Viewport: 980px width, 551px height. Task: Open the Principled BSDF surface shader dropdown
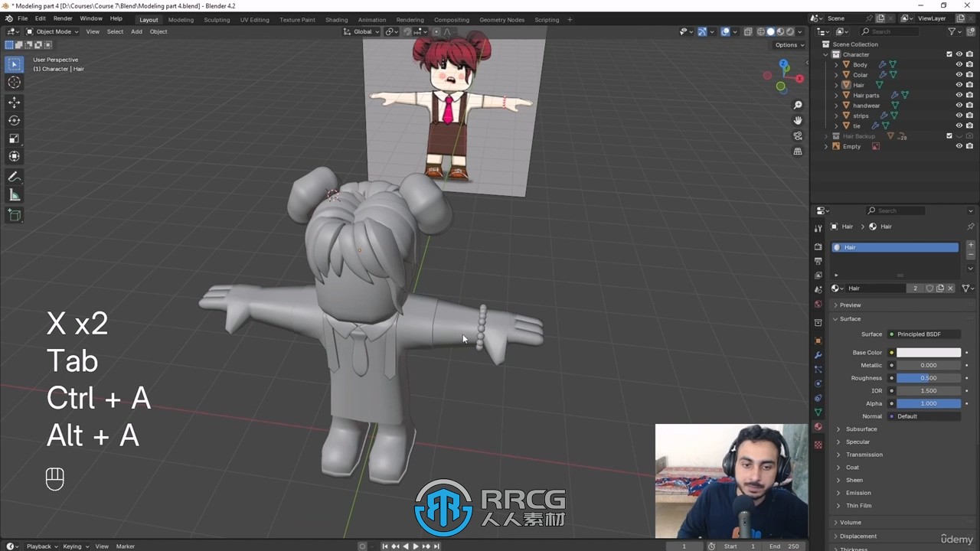[924, 334]
